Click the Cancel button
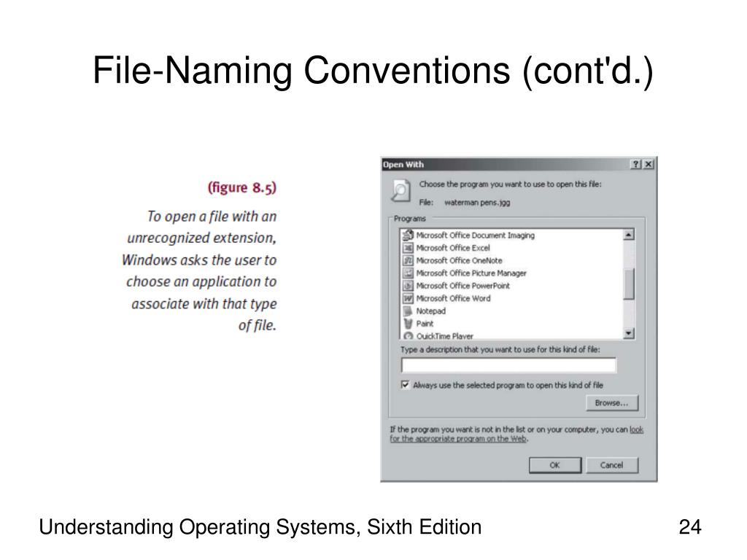Screen dimensions: 747x560 [x=612, y=465]
